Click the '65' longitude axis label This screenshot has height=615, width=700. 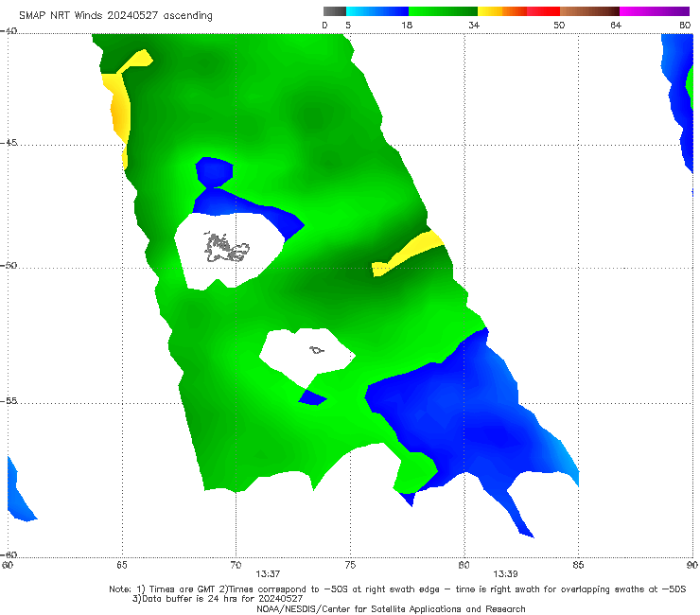pyautogui.click(x=122, y=565)
